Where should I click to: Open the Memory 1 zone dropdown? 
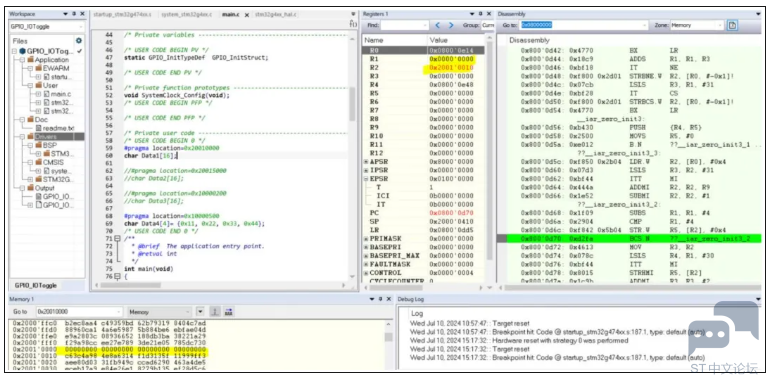[159, 312]
